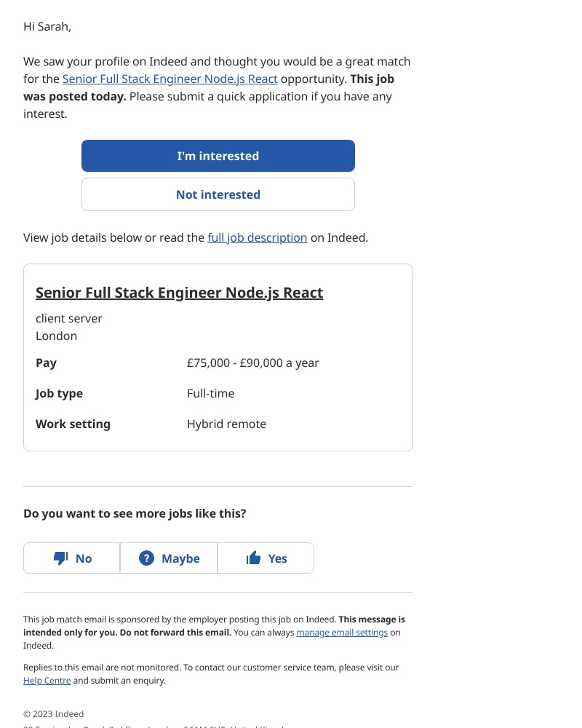
Task: Select "No" to decline similar job matches
Action: [x=71, y=558]
